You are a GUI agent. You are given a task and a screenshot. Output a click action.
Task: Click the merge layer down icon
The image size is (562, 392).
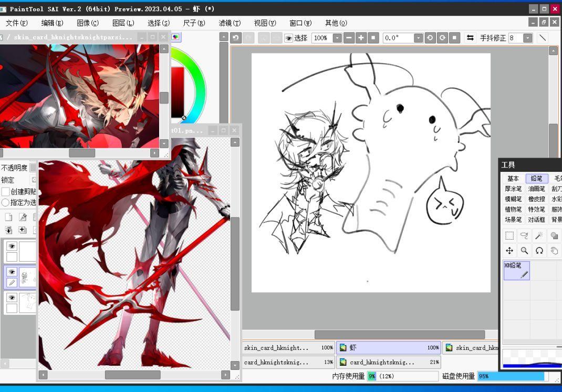(8, 230)
